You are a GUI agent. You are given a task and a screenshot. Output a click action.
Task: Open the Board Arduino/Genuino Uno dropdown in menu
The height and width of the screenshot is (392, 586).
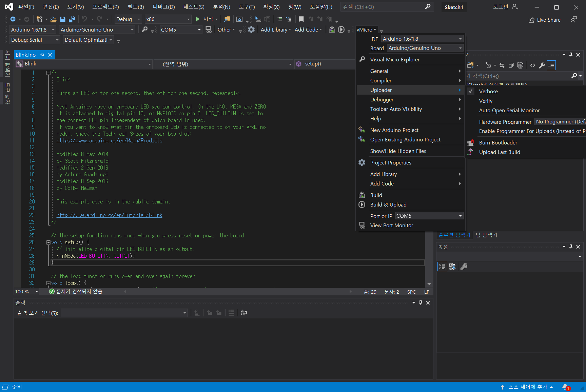point(425,48)
